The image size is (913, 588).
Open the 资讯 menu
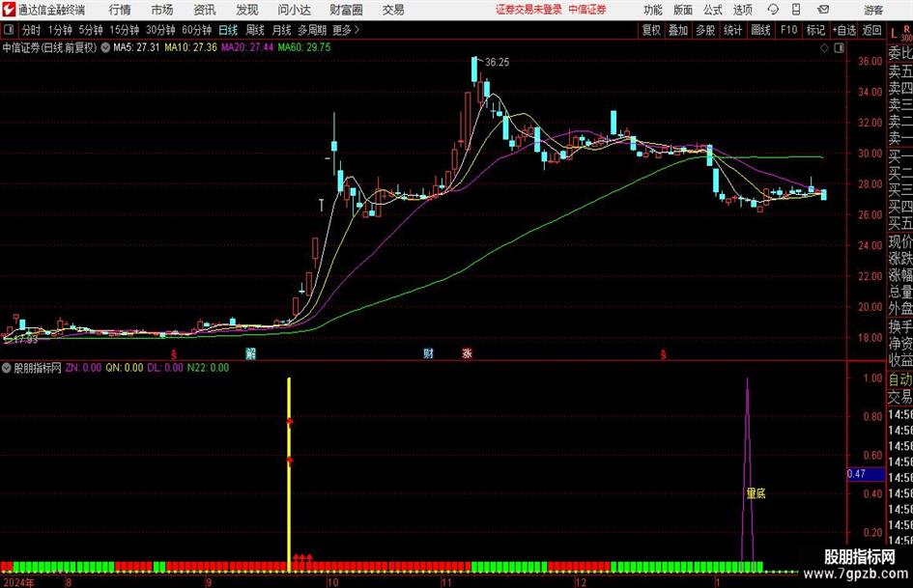205,10
